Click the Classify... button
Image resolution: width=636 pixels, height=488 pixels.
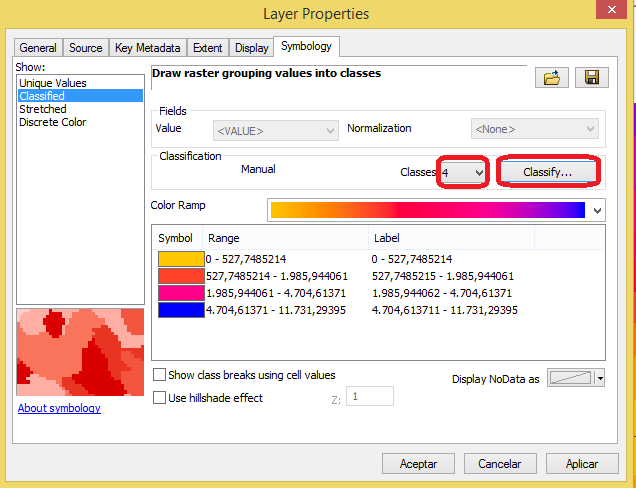547,172
